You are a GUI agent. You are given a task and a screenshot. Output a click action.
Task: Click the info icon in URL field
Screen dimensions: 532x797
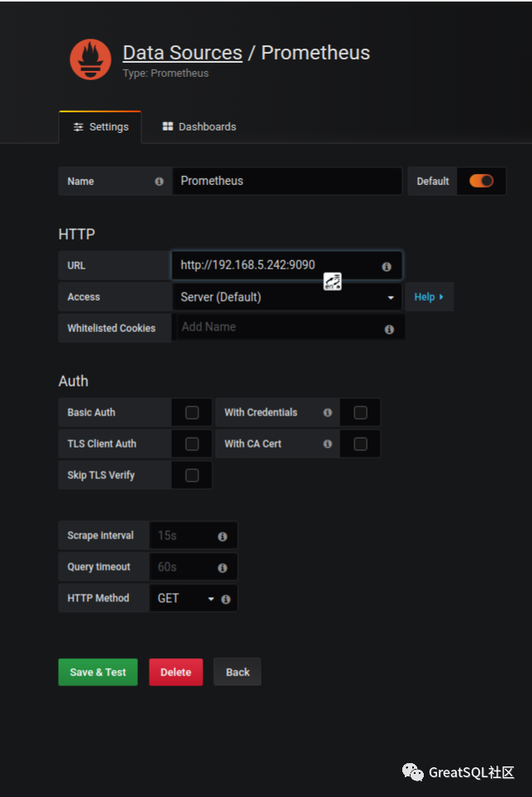pos(387,266)
